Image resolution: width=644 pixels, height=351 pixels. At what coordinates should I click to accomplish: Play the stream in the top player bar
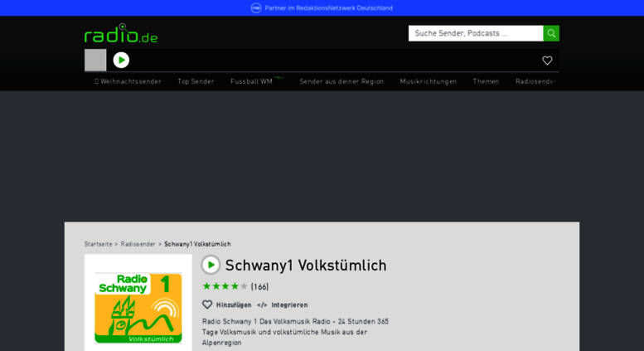point(121,60)
